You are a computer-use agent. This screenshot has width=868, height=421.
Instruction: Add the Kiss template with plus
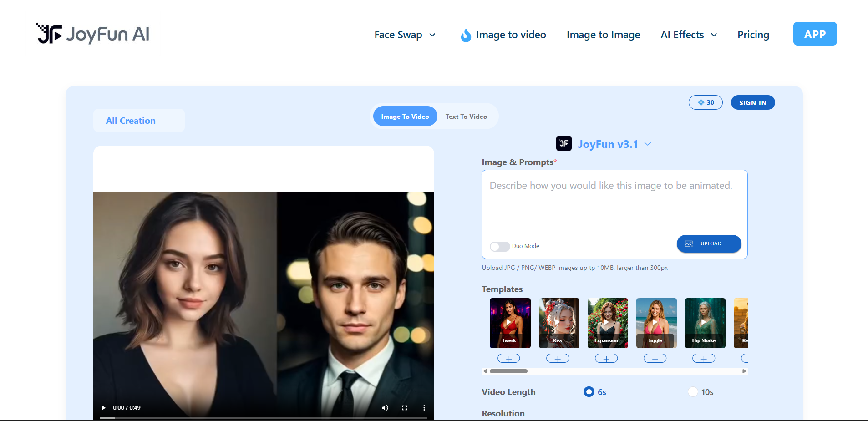tap(558, 359)
